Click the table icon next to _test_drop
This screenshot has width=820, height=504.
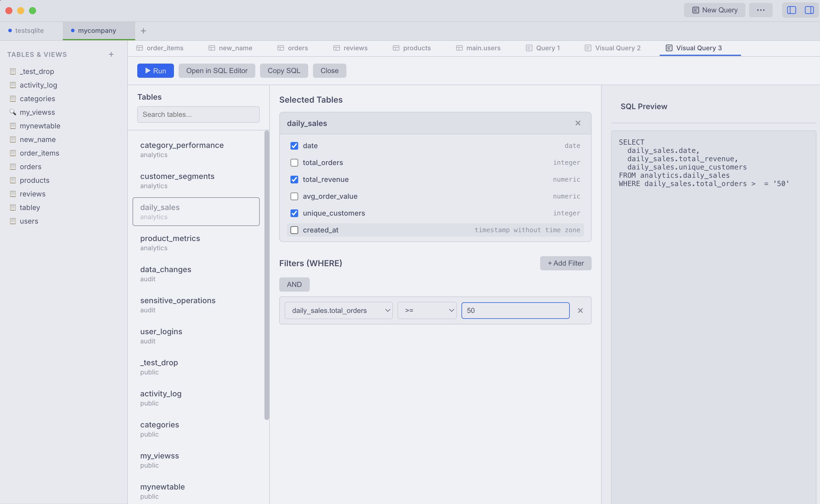click(x=13, y=71)
